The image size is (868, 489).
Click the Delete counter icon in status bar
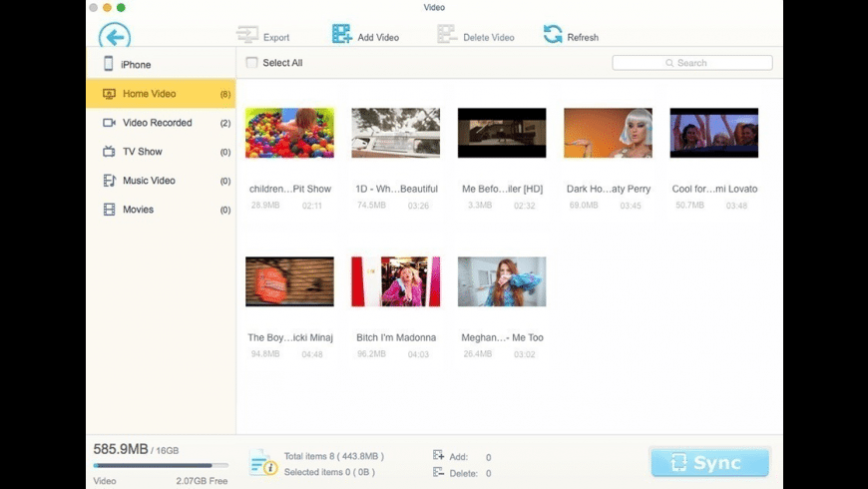click(x=438, y=472)
